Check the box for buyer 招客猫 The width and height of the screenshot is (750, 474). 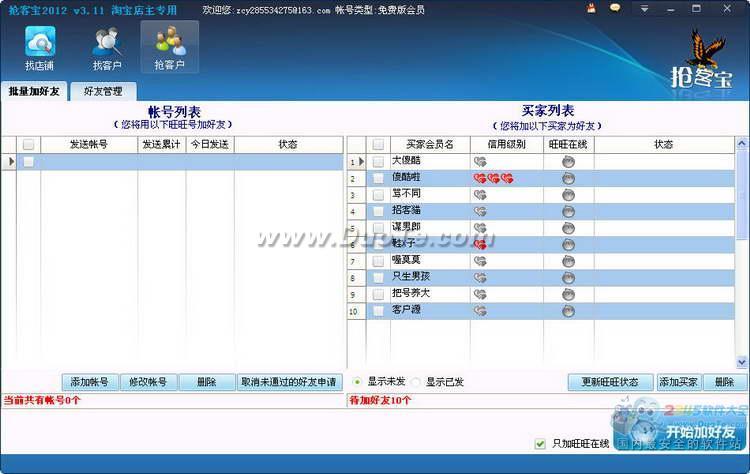click(378, 211)
